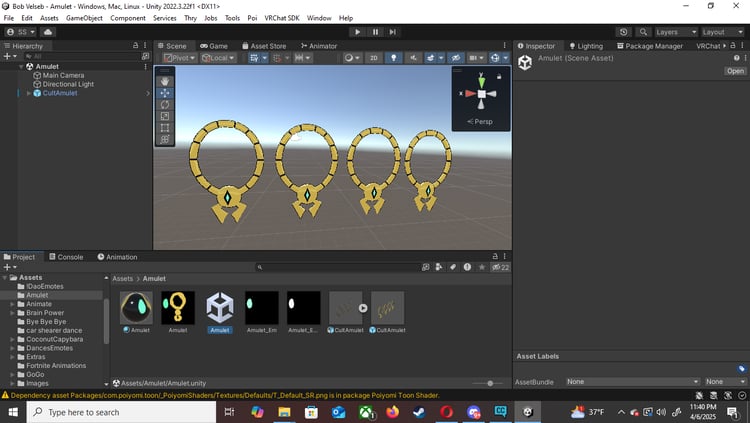The height and width of the screenshot is (423, 750).
Task: Click the Open button in Inspector
Action: coord(735,71)
